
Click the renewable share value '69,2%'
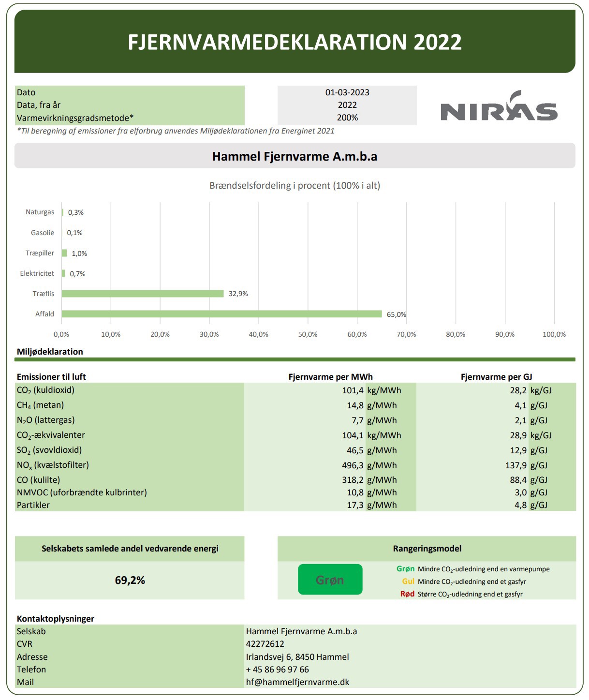coord(130,580)
